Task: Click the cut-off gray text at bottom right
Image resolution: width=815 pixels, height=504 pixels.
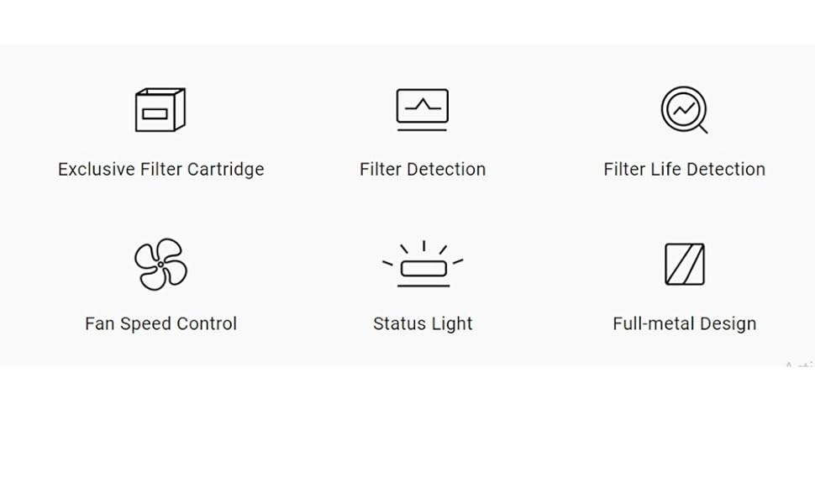Action: coord(800,365)
